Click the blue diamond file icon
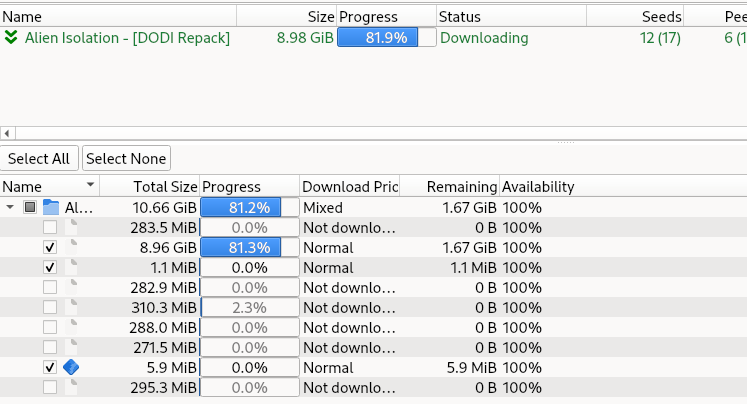 click(x=71, y=367)
